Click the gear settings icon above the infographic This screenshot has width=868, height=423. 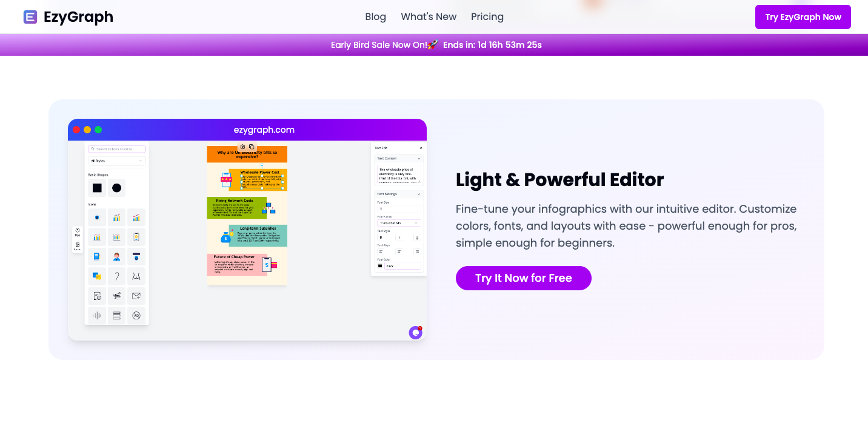point(242,147)
